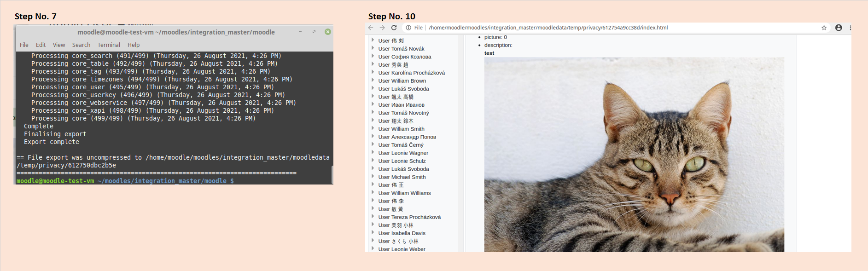Expand the User Leonie Wagner node
The image size is (868, 271).
pos(373,153)
